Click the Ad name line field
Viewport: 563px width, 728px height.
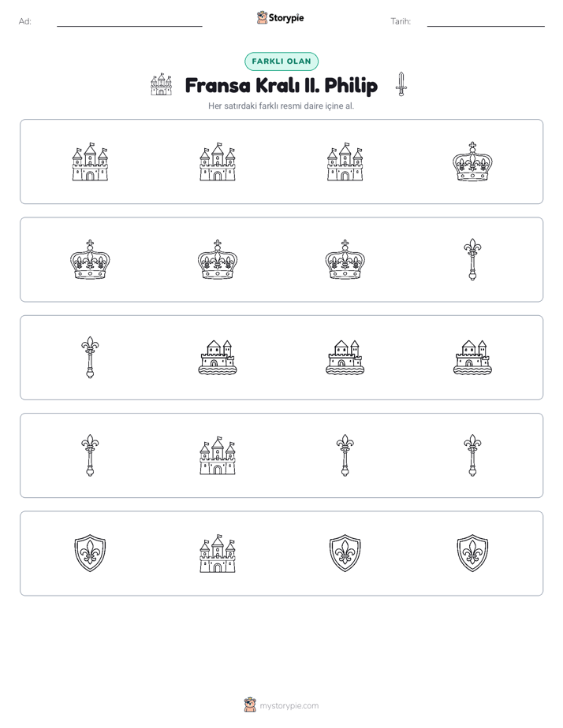click(129, 22)
